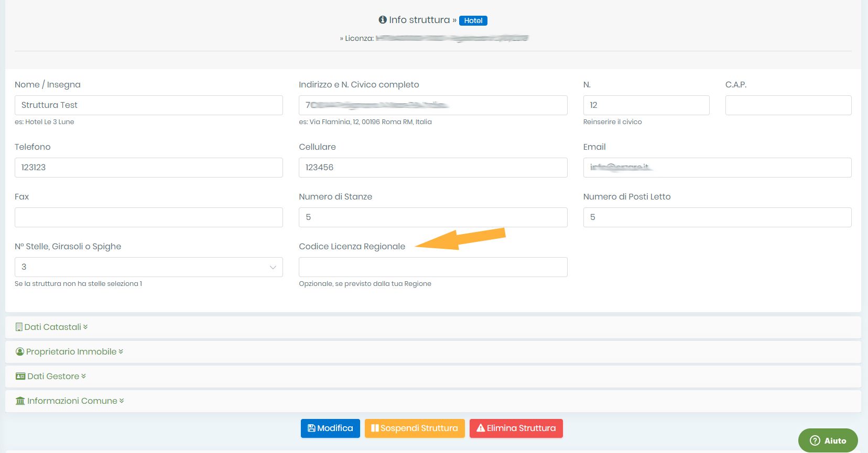Click the 'es: Via Flaminia, 12' example text
Viewport: 868px width, 453px height.
(x=365, y=121)
